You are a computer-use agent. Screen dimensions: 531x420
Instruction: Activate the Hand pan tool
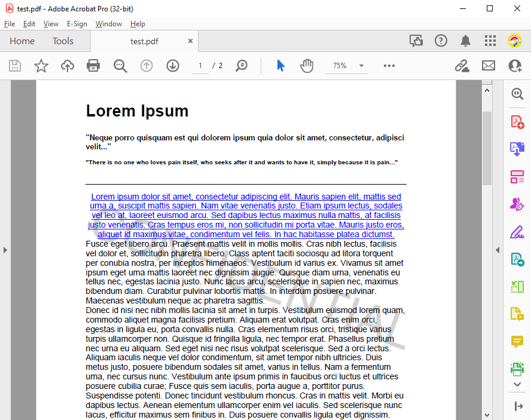point(307,66)
